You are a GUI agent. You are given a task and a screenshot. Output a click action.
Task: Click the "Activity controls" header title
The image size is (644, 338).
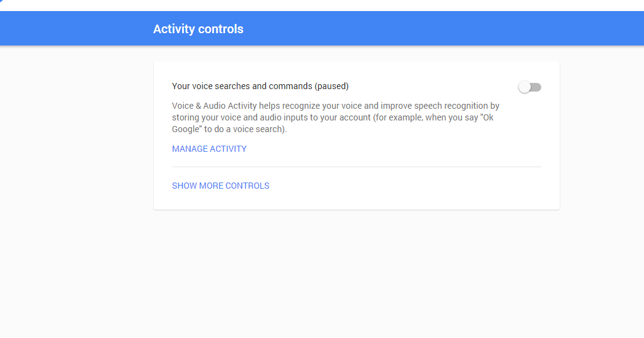point(198,29)
